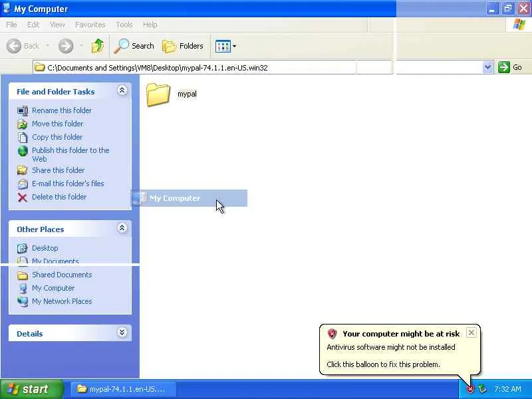Click Share this folder link
Image resolution: width=532 pixels, height=399 pixels.
coord(59,170)
